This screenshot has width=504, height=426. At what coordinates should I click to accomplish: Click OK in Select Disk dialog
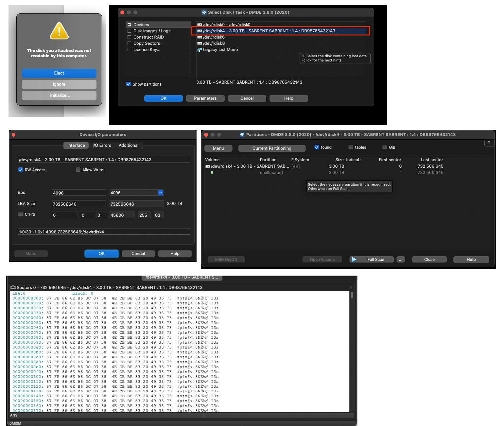164,98
